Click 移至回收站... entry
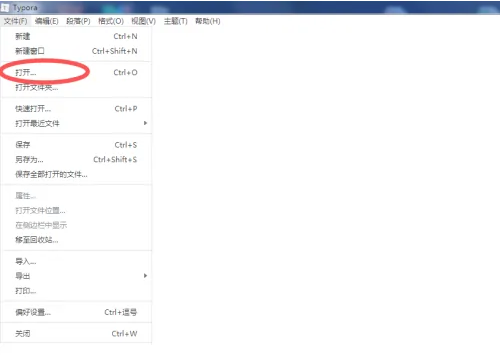The width and height of the screenshot is (501, 360). point(76,240)
